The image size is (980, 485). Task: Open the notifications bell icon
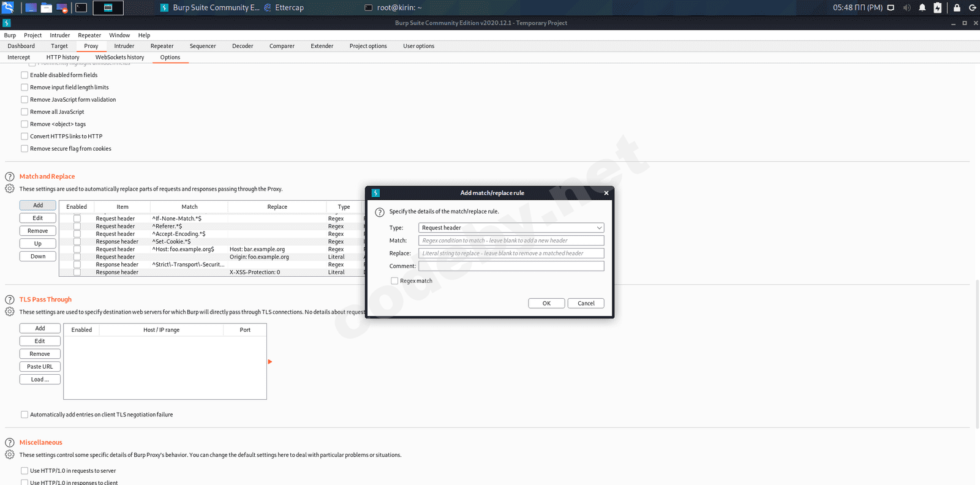coord(922,7)
